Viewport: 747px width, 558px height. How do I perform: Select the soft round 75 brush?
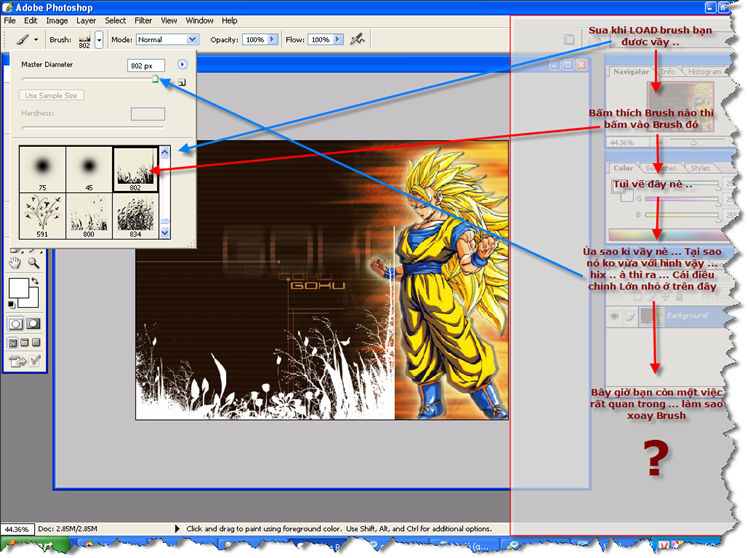42,169
